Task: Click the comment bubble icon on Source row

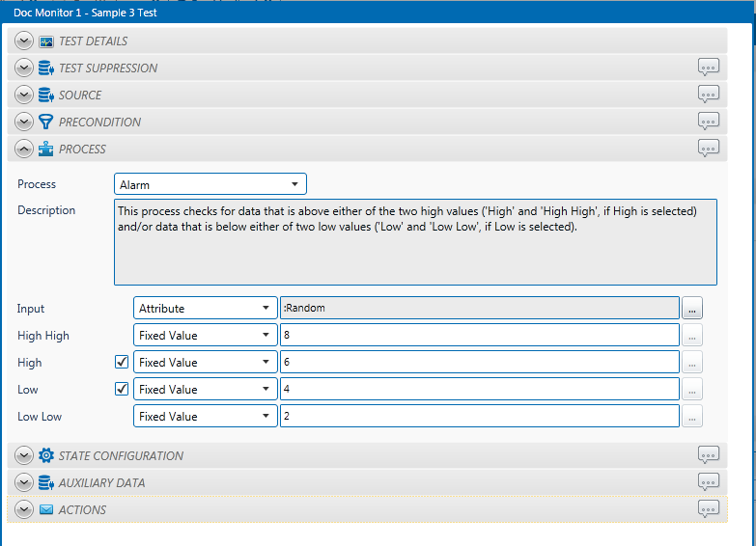Action: point(709,95)
